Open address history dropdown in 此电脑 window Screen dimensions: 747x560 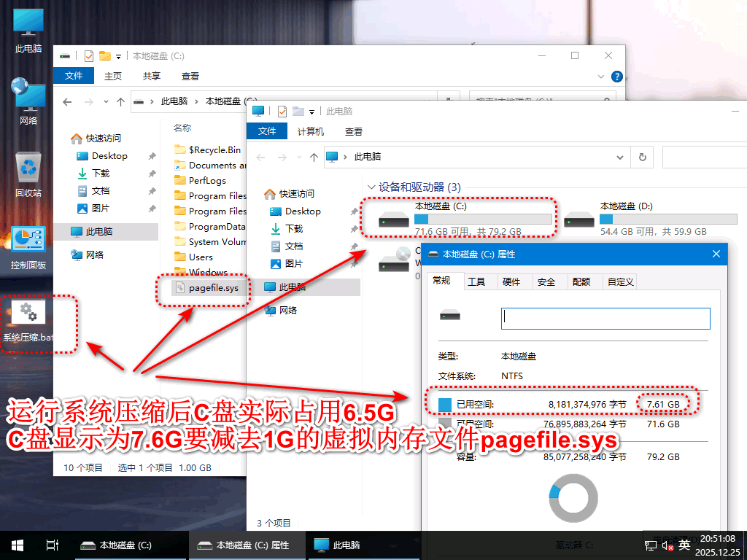tap(620, 157)
